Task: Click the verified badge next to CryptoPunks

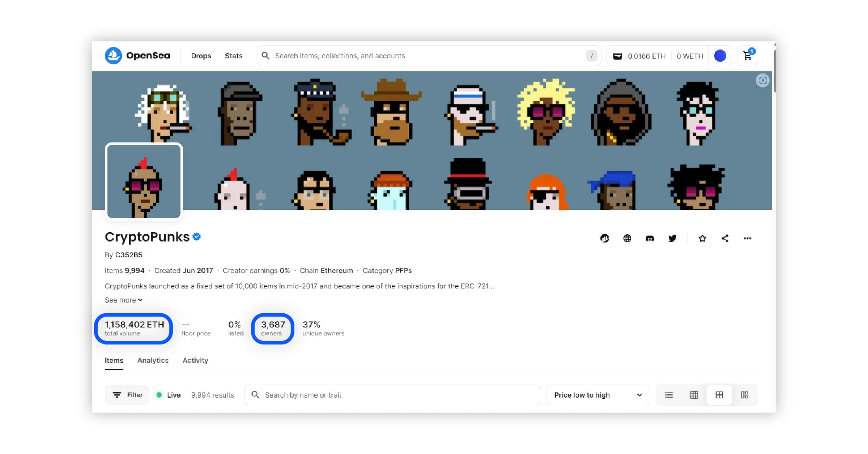Action: pos(197,237)
